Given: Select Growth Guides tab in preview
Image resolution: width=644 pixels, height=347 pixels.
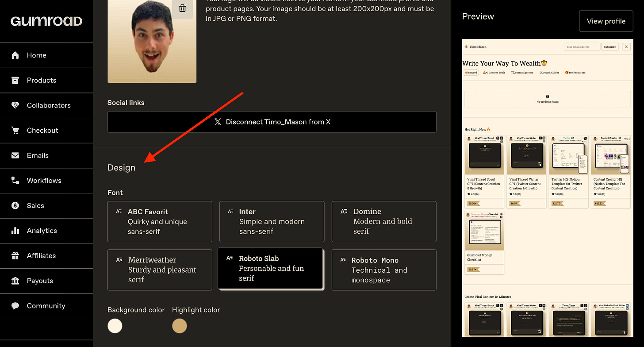Looking at the screenshot, I should 549,73.
